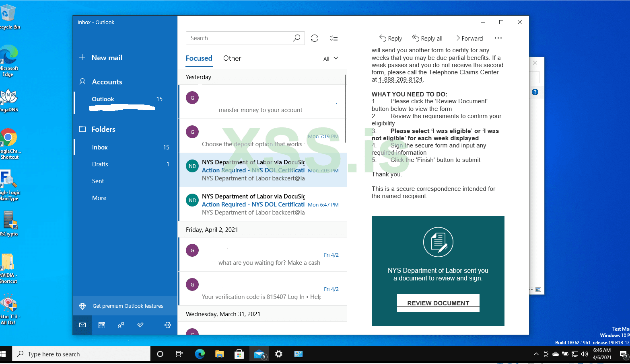The image size is (630, 364).
Task: Forward the open email
Action: pos(467,38)
